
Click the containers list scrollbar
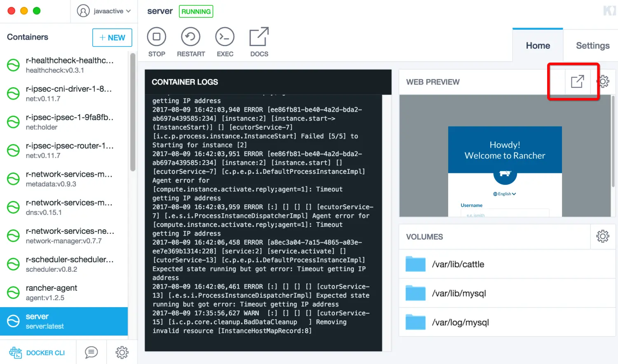[133, 112]
